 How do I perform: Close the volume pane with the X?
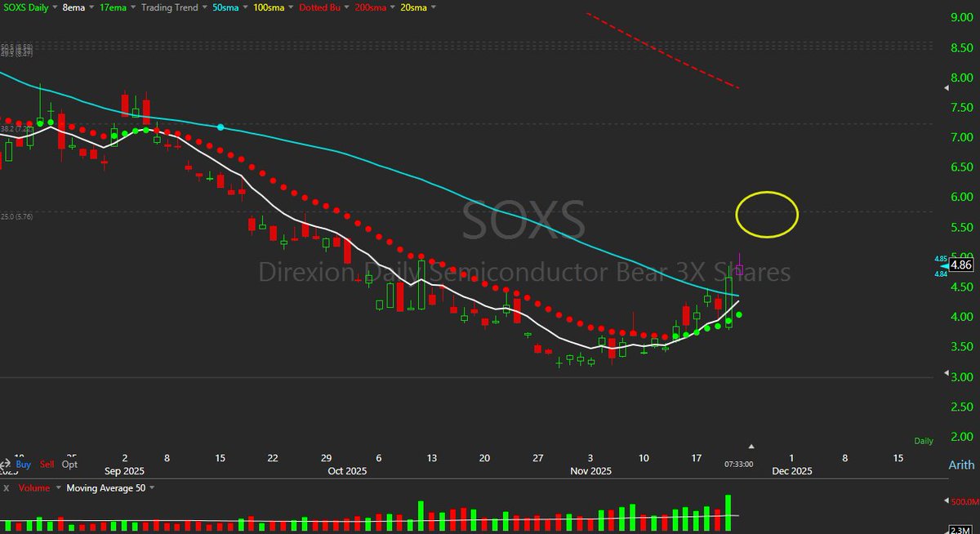7,487
